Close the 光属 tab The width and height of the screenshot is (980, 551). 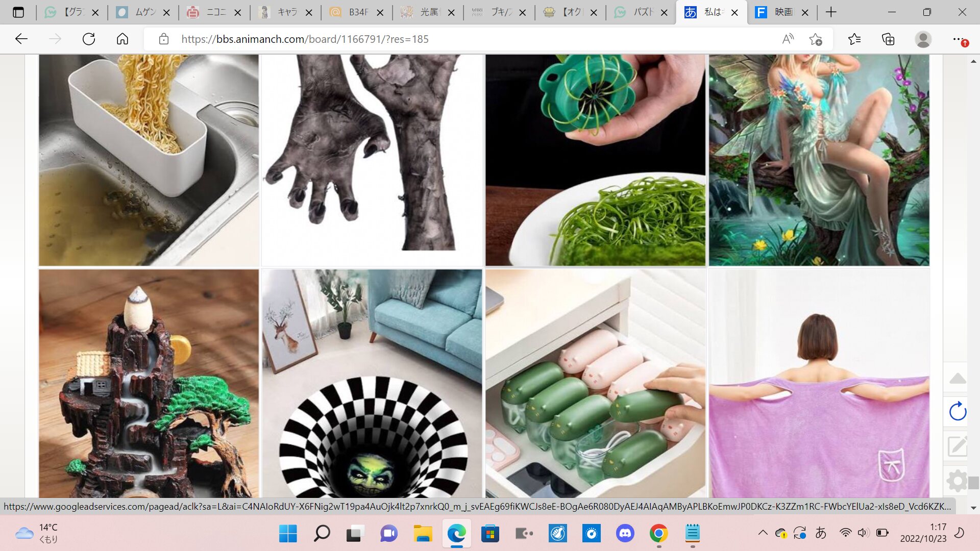coord(451,12)
